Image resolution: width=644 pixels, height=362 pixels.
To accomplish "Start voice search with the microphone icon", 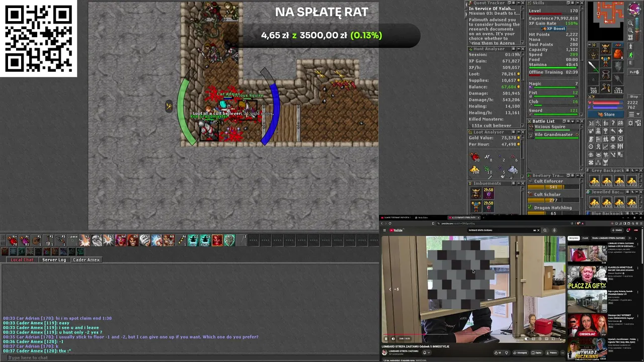I will pyautogui.click(x=554, y=230).
